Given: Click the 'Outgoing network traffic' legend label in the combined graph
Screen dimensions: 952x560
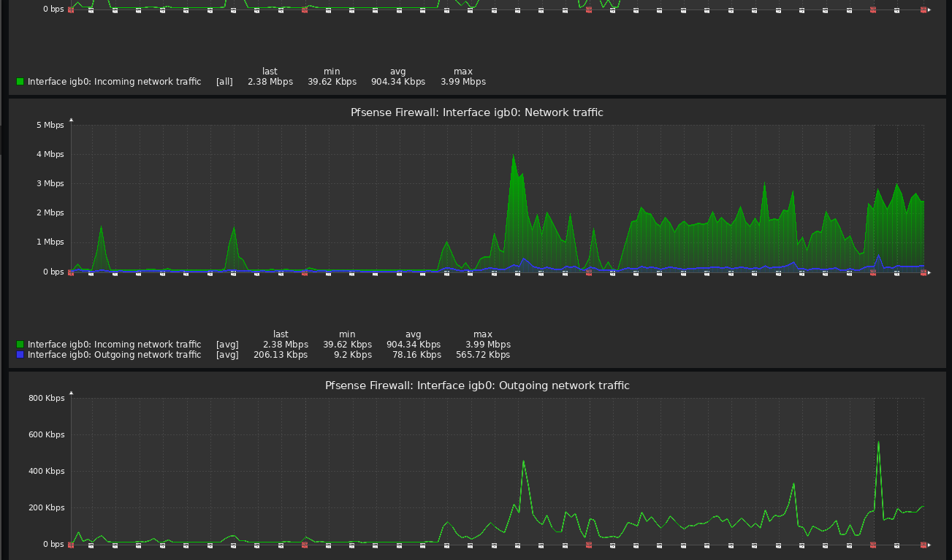Looking at the screenshot, I should pyautogui.click(x=114, y=355).
